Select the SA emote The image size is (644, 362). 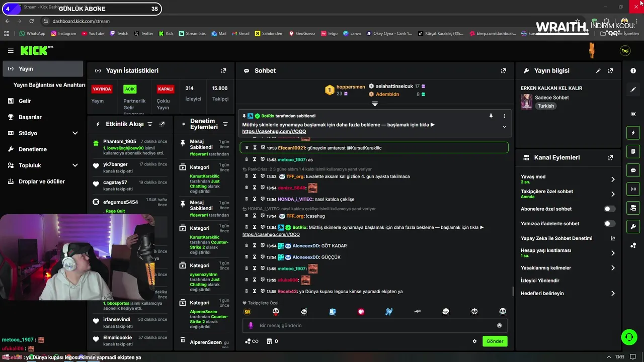247,312
